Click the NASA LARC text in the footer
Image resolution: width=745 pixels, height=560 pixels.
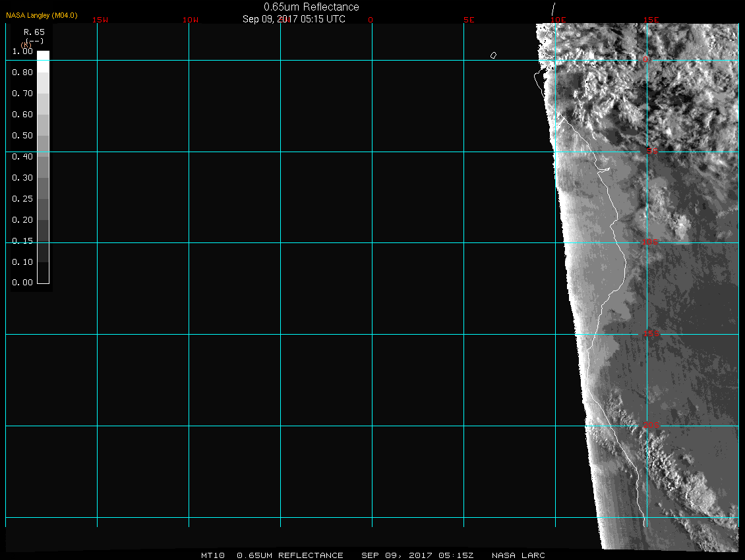point(518,555)
